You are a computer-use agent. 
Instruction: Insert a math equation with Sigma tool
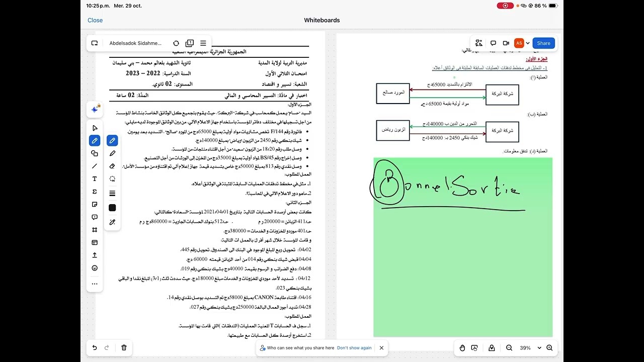point(95,192)
